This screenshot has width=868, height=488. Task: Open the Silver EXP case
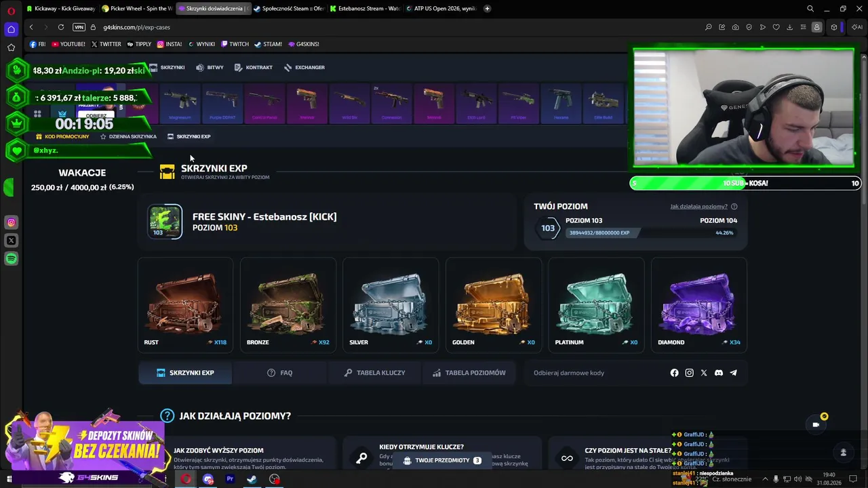[x=391, y=305]
